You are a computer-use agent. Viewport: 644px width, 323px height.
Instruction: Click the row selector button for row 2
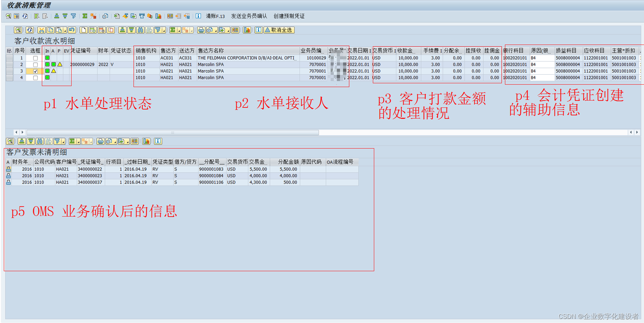point(9,65)
